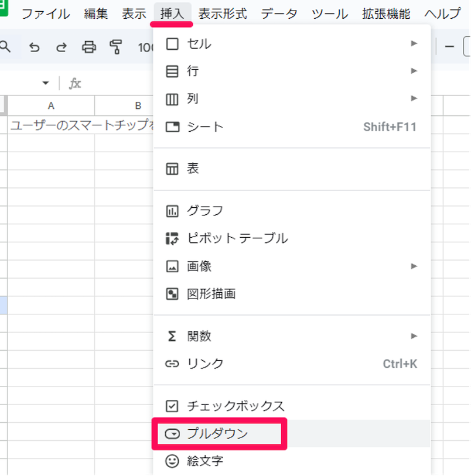Expand the セル submenu arrow
This screenshot has width=471, height=476.
[x=415, y=43]
